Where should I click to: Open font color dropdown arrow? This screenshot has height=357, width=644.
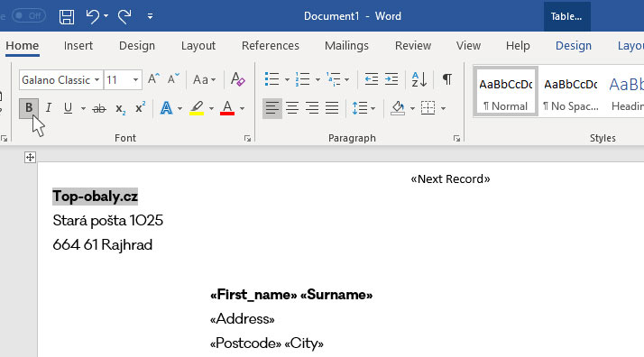tap(243, 109)
